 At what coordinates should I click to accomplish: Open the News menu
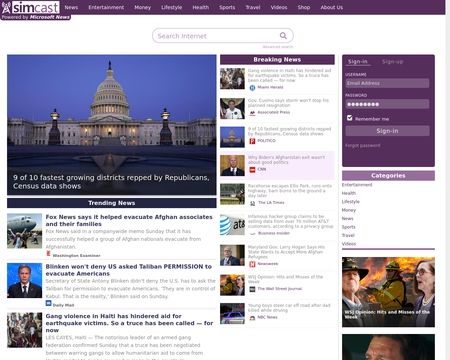point(71,7)
